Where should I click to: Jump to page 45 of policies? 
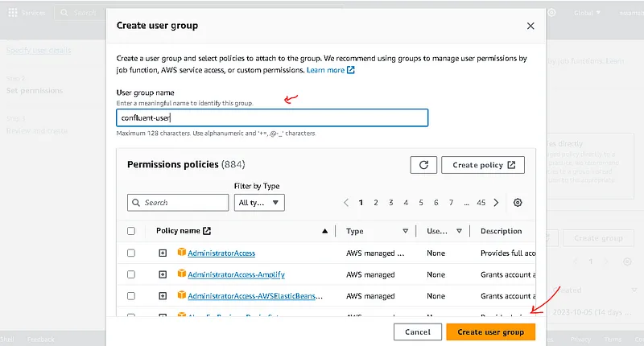pos(481,203)
